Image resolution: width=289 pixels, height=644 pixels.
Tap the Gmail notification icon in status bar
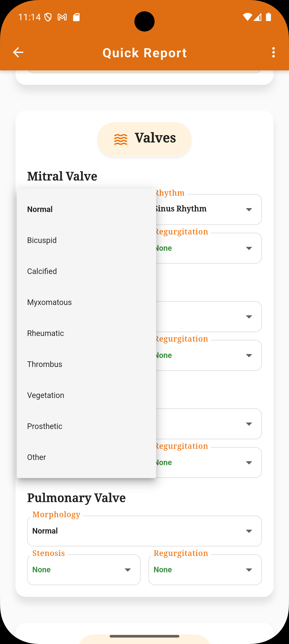coord(62,17)
